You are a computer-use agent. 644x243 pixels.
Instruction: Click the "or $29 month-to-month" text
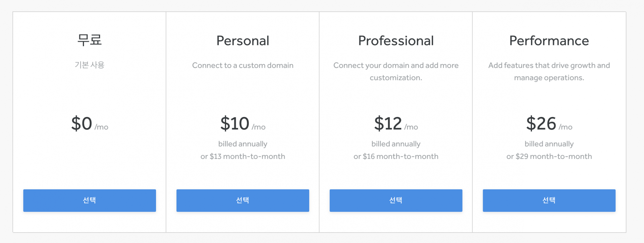(x=549, y=157)
